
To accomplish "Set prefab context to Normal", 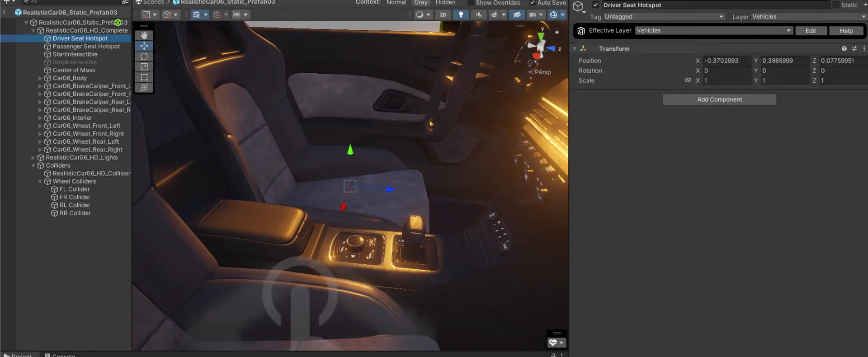I will [x=396, y=3].
